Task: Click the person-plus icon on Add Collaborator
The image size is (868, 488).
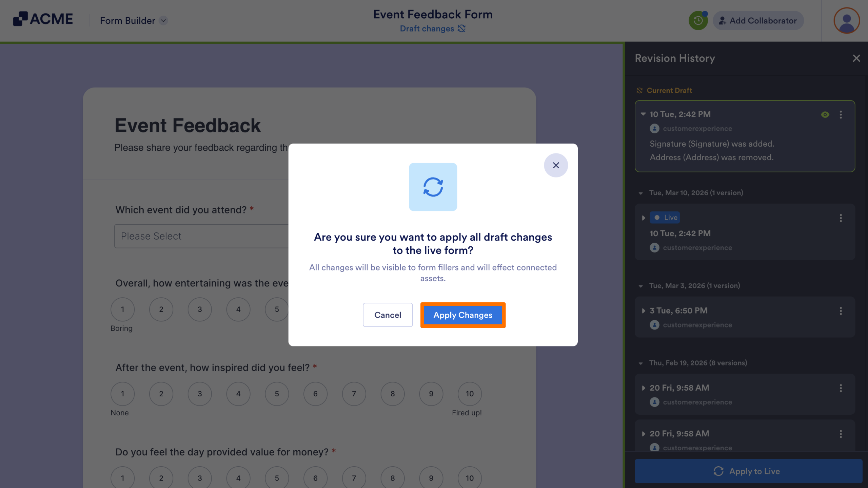Action: [x=723, y=21]
